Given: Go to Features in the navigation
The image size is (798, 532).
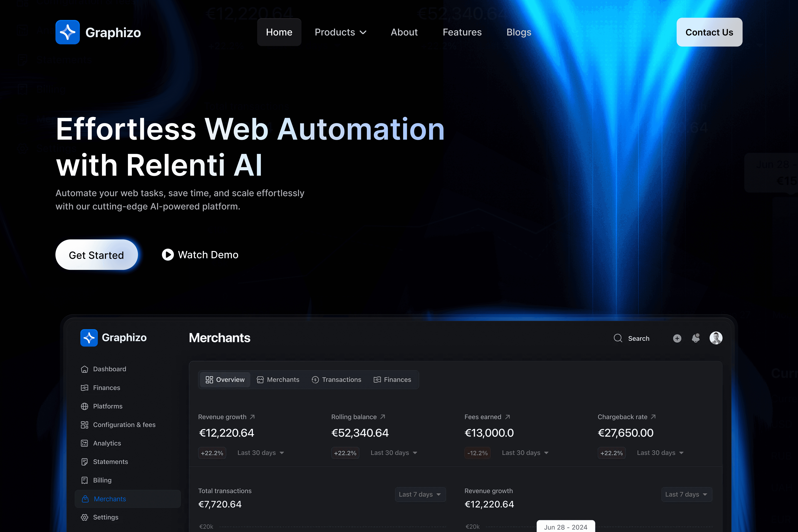Looking at the screenshot, I should click(462, 32).
